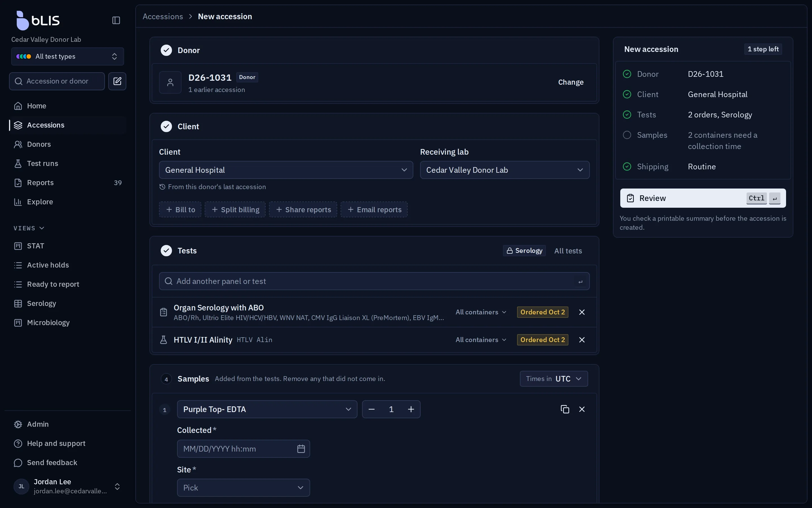Viewport: 812px width, 508px height.
Task: Open All containers for HTLV I/II Alinity
Action: tap(481, 340)
